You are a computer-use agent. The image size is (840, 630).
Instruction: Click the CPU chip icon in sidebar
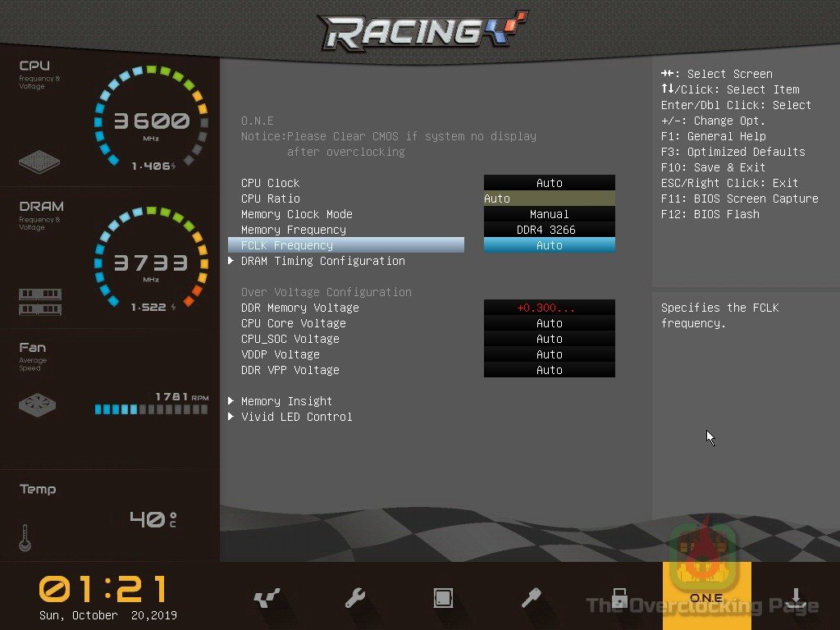point(39,161)
